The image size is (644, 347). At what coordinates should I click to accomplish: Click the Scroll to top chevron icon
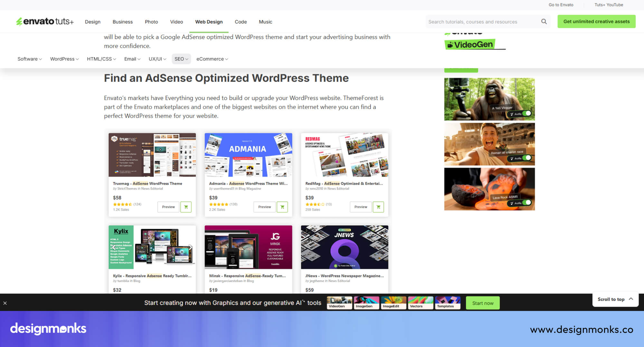631,299
